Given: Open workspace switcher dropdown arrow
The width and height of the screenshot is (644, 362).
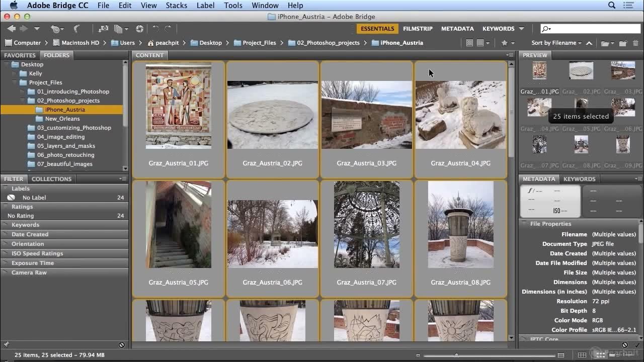Looking at the screenshot, I should pyautogui.click(x=522, y=29).
